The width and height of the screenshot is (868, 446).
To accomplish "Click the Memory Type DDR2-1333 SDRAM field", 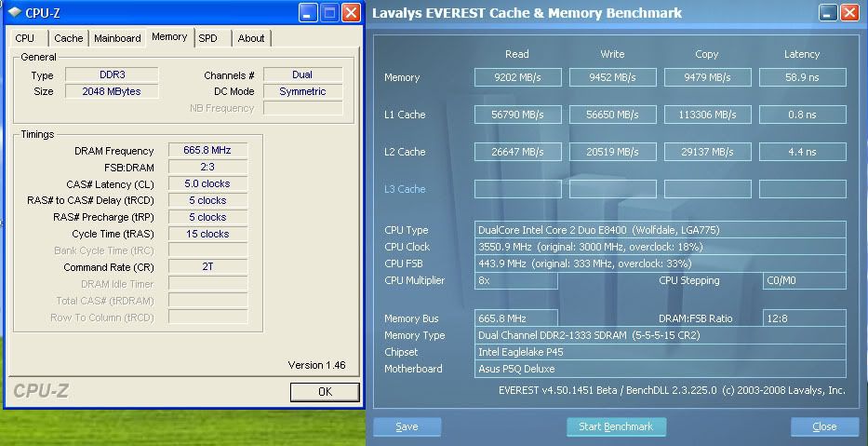I will point(661,335).
